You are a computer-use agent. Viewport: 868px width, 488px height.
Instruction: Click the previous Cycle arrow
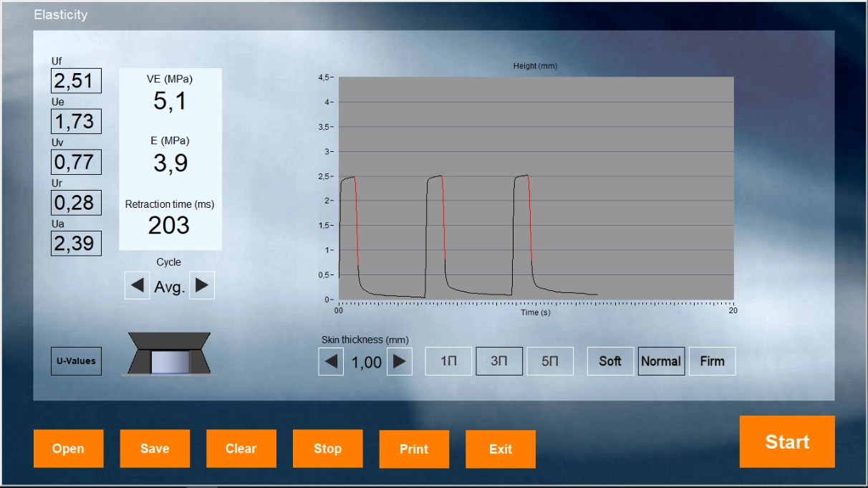[x=137, y=285]
